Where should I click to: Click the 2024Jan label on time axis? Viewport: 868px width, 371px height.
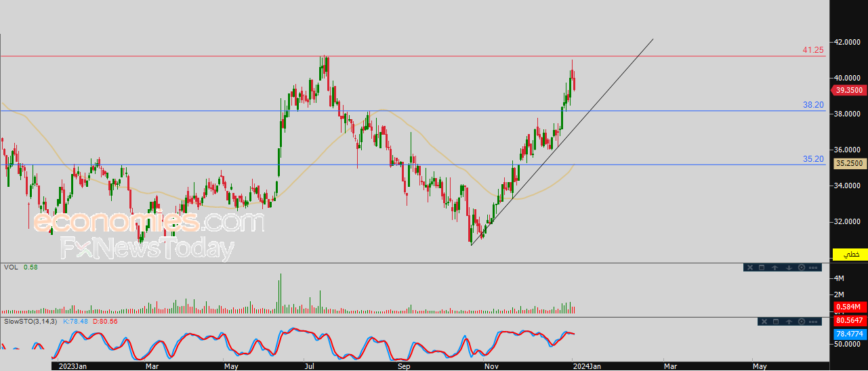pos(585,366)
